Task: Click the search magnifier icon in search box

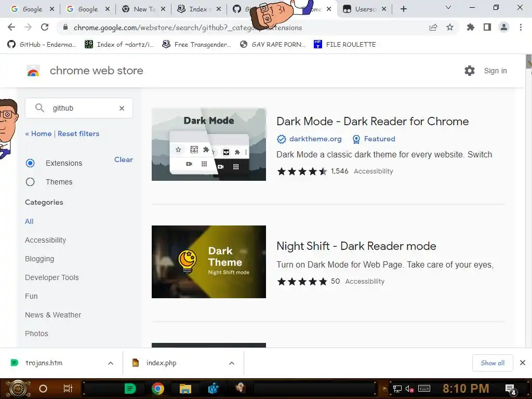Action: 39,108
